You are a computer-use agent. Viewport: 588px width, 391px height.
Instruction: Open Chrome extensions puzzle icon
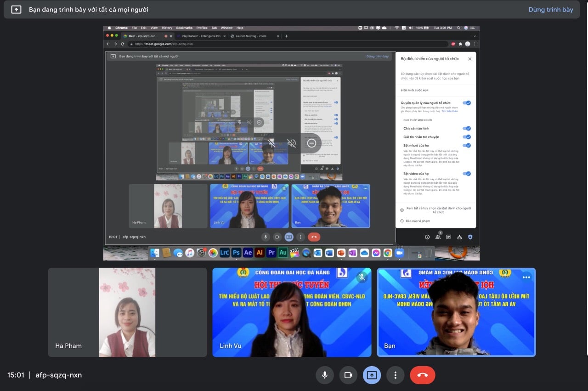point(460,44)
